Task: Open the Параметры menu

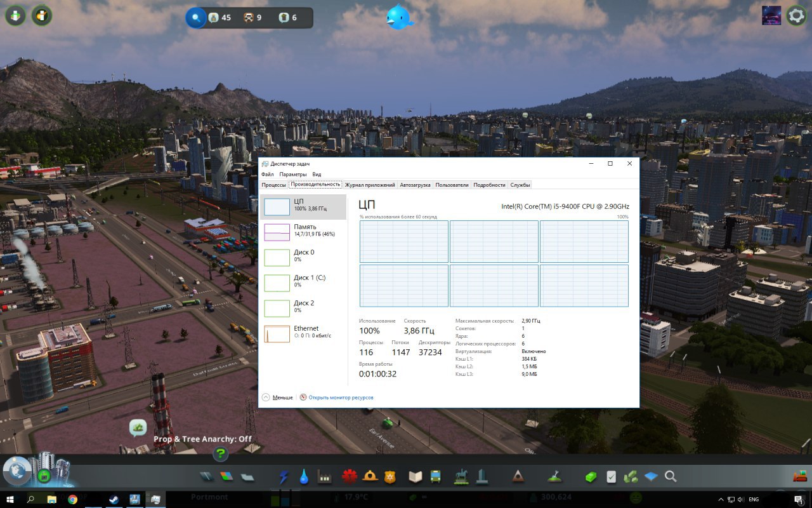Action: (x=293, y=174)
